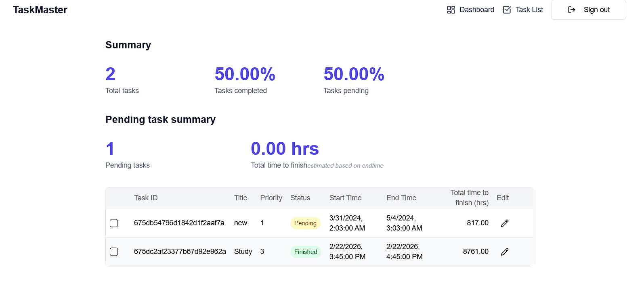The image size is (644, 289).
Task: Click task ID 675dc2af23377b67d92e962a
Action: click(180, 252)
